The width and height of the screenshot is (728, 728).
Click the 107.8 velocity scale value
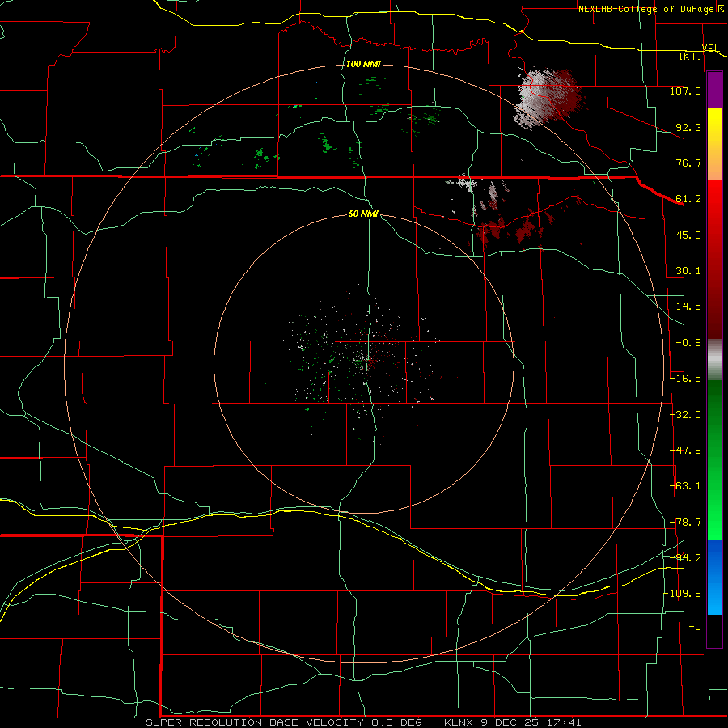point(685,91)
